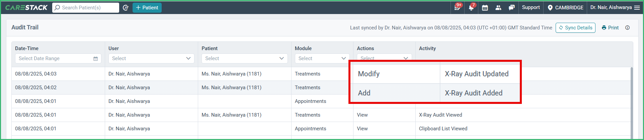The height and width of the screenshot is (140, 644).
Task: Click the Print button
Action: click(610, 28)
